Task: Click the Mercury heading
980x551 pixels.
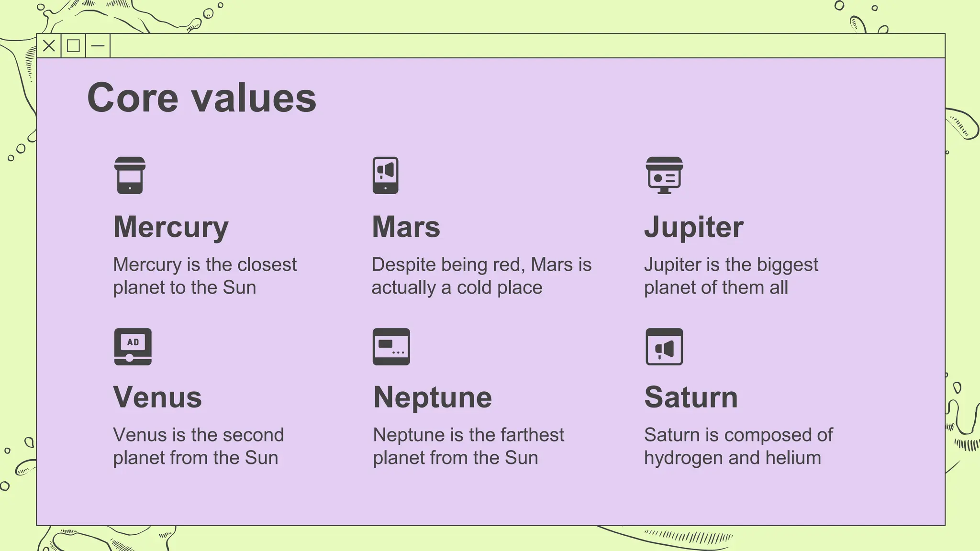Action: (171, 228)
